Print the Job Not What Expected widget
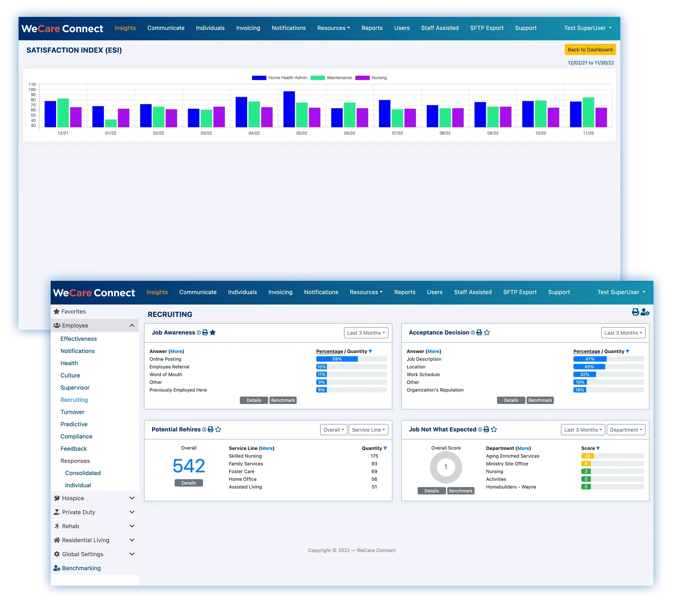Image resolution: width=675 pixels, height=616 pixels. coord(486,429)
